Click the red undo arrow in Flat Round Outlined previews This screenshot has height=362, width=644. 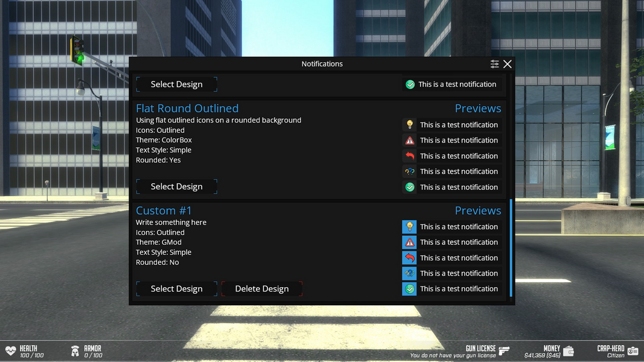410,156
